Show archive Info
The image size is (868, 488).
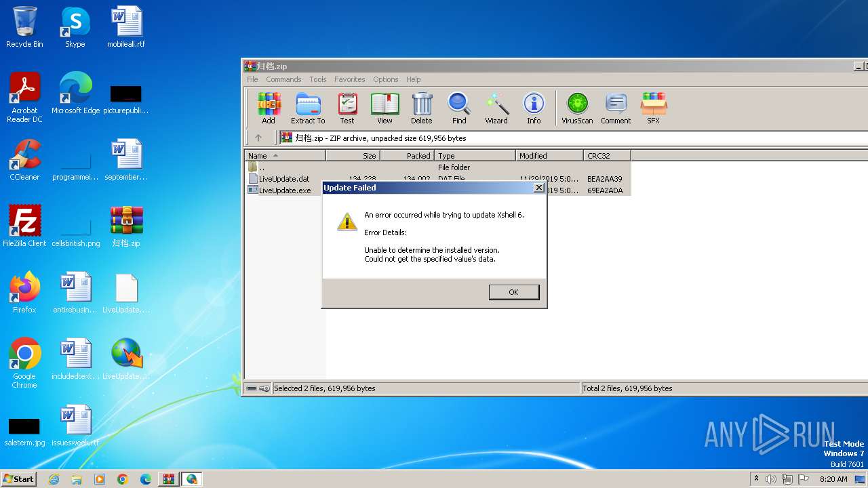(534, 108)
